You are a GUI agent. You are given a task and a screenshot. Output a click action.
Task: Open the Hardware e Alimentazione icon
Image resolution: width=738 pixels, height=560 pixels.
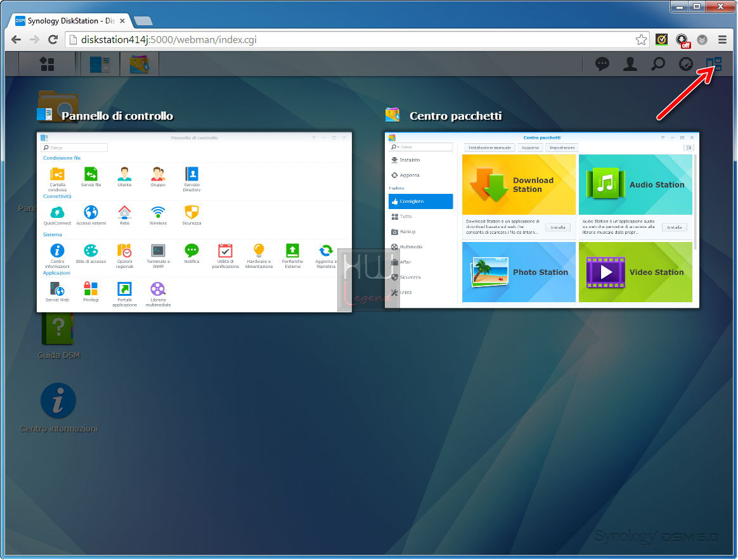pyautogui.click(x=259, y=256)
